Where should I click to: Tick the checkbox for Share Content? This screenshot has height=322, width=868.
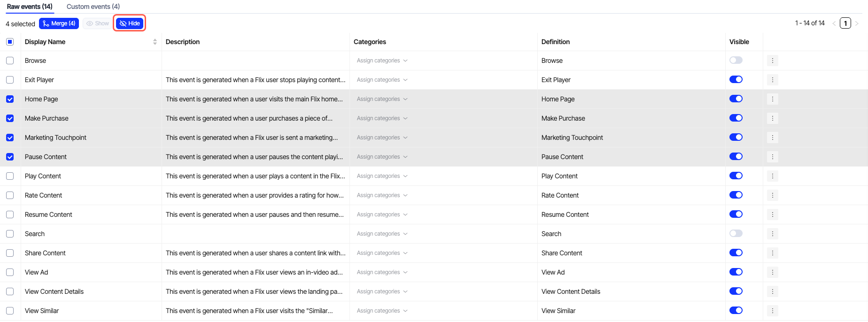[10, 253]
